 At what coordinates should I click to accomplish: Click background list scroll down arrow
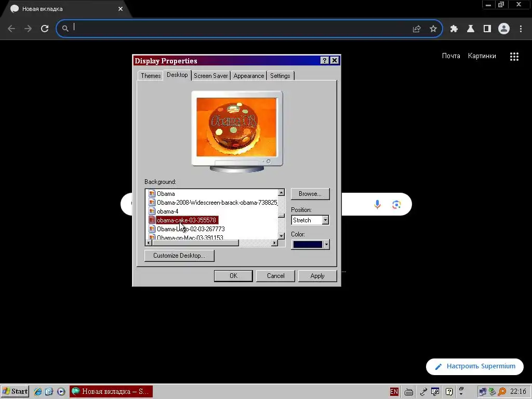pyautogui.click(x=281, y=236)
